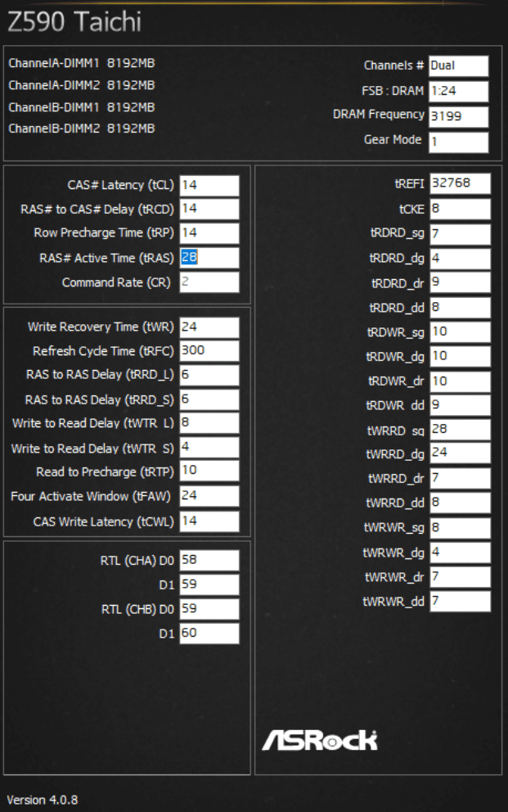Click the Refresh Cycle Time (tRFC) field
The image size is (508, 812).
click(x=209, y=351)
